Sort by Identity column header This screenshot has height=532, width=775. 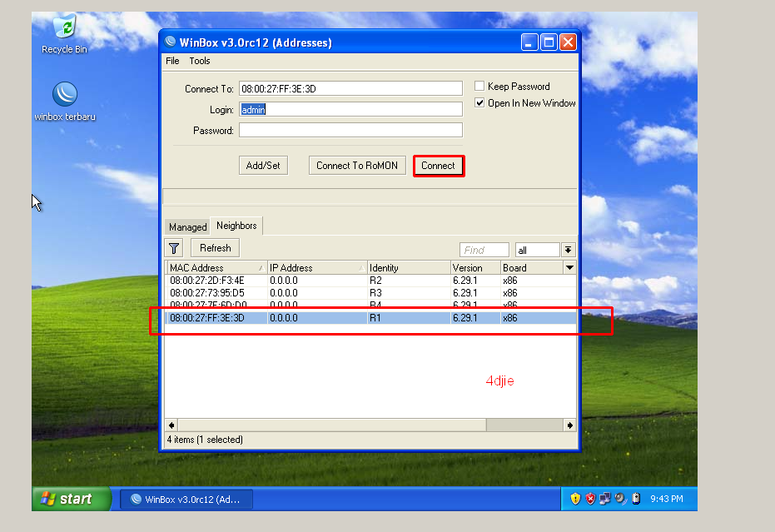click(x=409, y=267)
